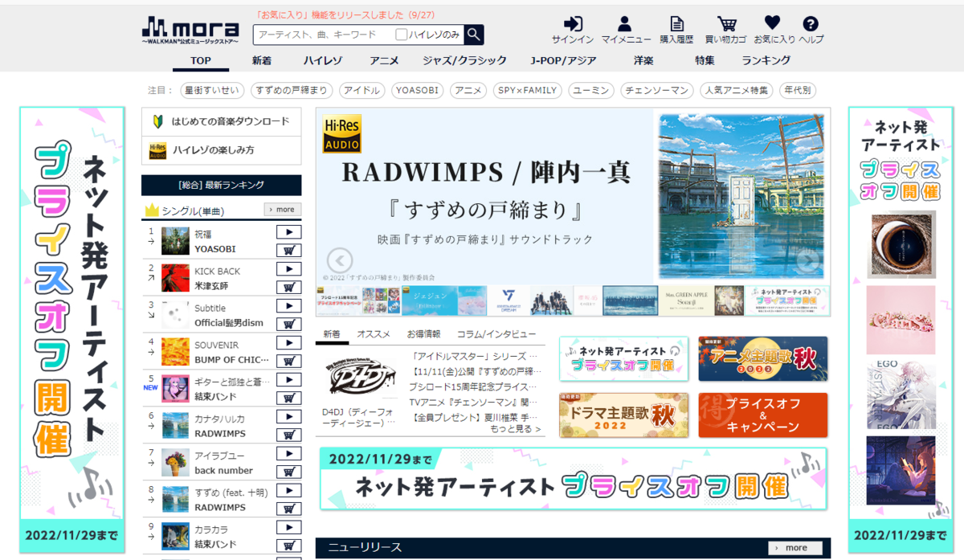Click the チェンソーマン tag
The height and width of the screenshot is (560, 964).
(657, 90)
